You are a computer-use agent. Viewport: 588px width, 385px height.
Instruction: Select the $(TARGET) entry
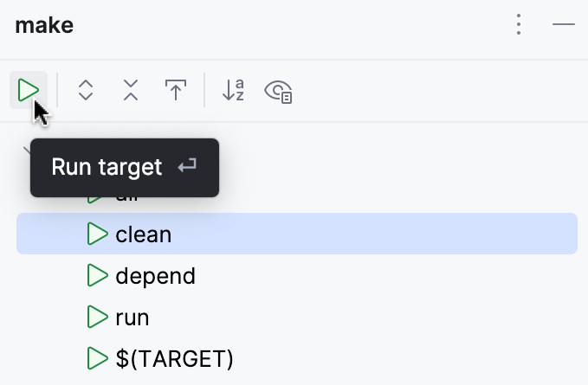click(x=174, y=357)
